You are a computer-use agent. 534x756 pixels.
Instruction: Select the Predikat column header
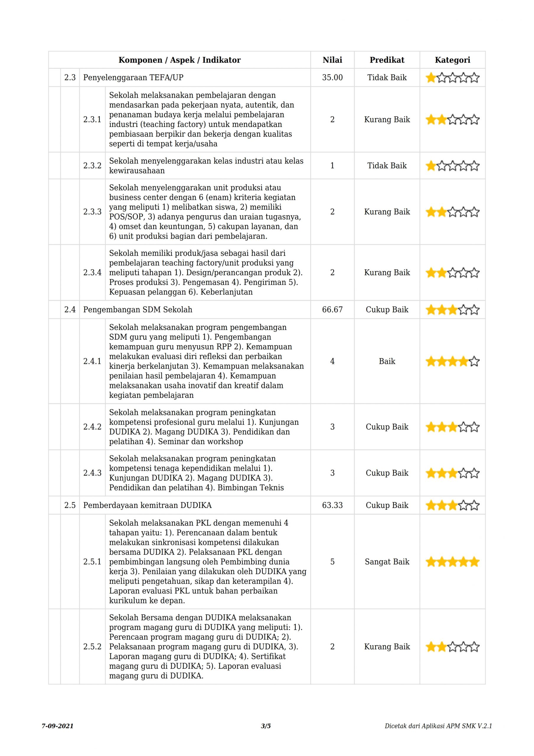(x=387, y=60)
